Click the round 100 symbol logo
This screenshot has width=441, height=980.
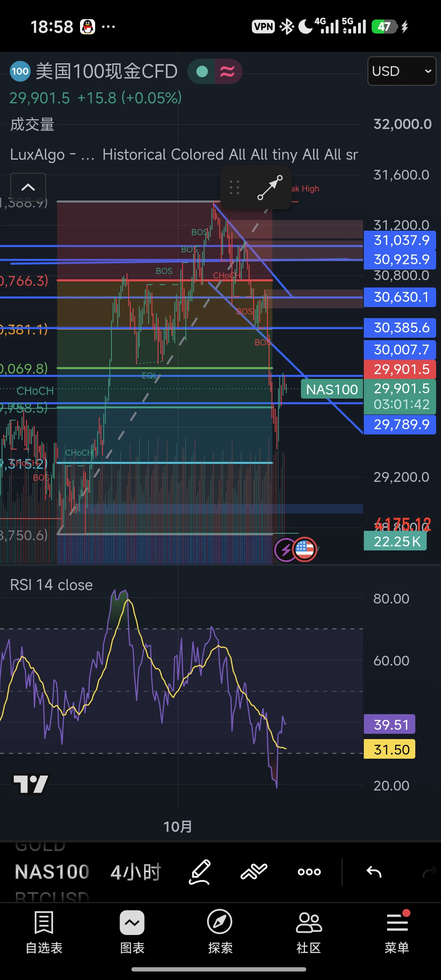point(20,71)
